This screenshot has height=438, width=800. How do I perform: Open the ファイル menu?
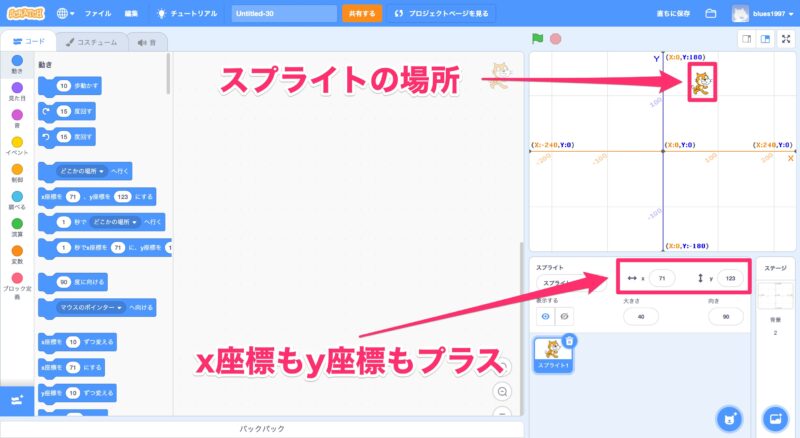click(98, 14)
